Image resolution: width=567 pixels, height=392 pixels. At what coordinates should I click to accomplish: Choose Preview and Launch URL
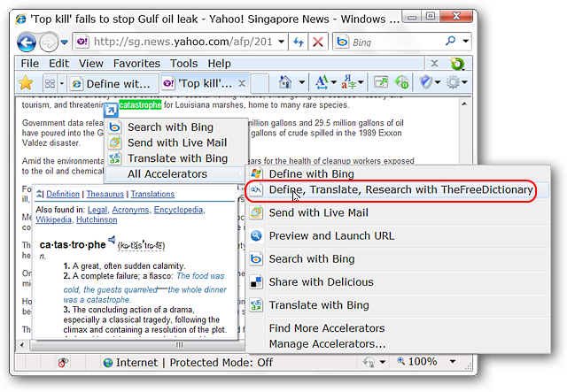coord(398,236)
